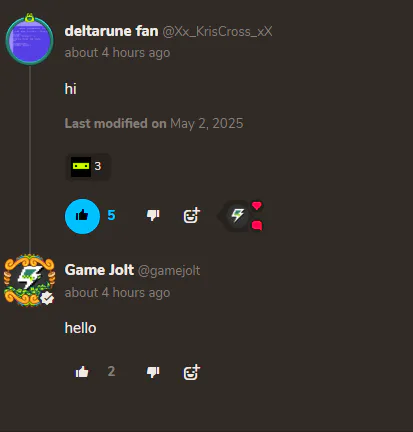Add a reaction to Game Jolt's reply
This screenshot has height=432, width=413.
click(x=192, y=372)
